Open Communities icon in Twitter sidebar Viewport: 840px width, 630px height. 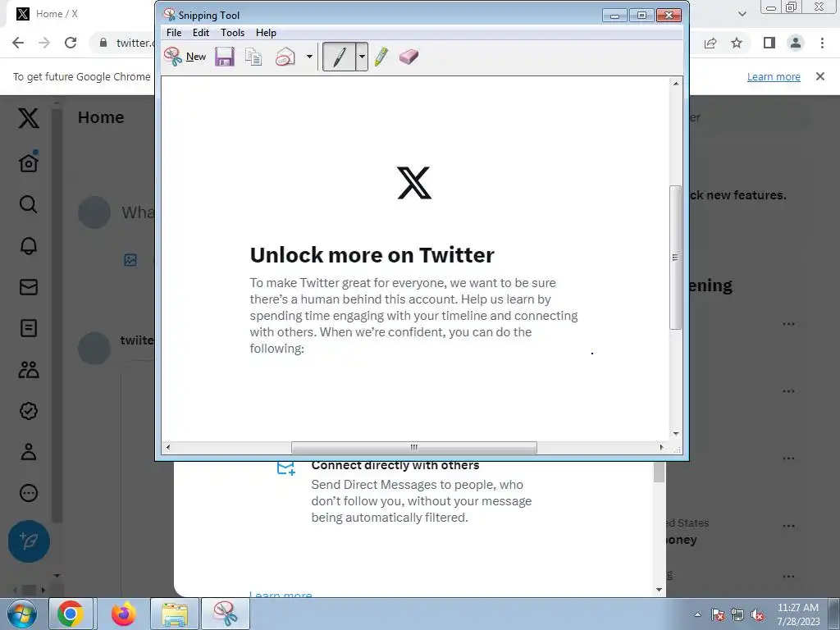coord(29,370)
